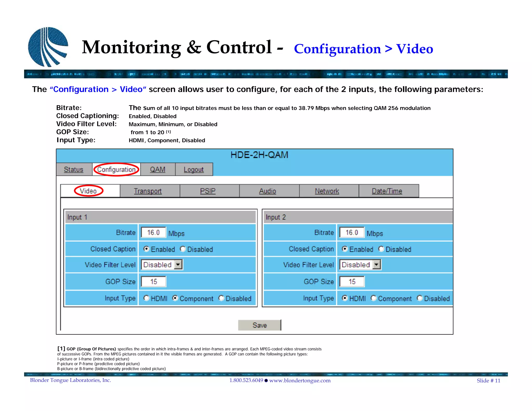Click the Logout tab
Viewport: 532px width, 411px height.
tap(194, 169)
